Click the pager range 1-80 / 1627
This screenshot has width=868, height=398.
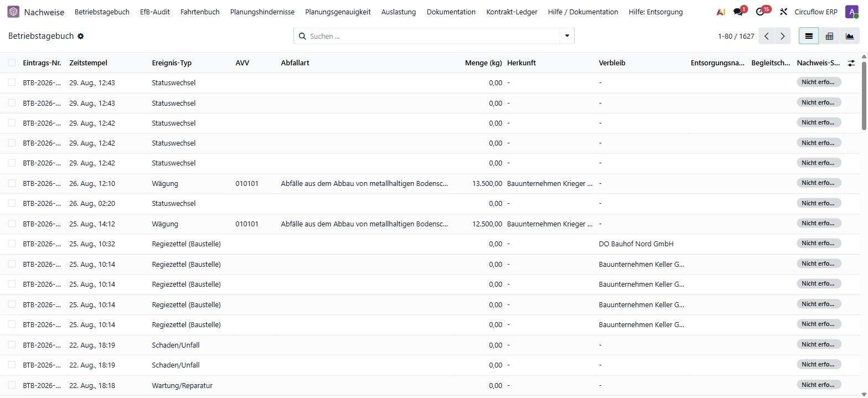tap(736, 36)
